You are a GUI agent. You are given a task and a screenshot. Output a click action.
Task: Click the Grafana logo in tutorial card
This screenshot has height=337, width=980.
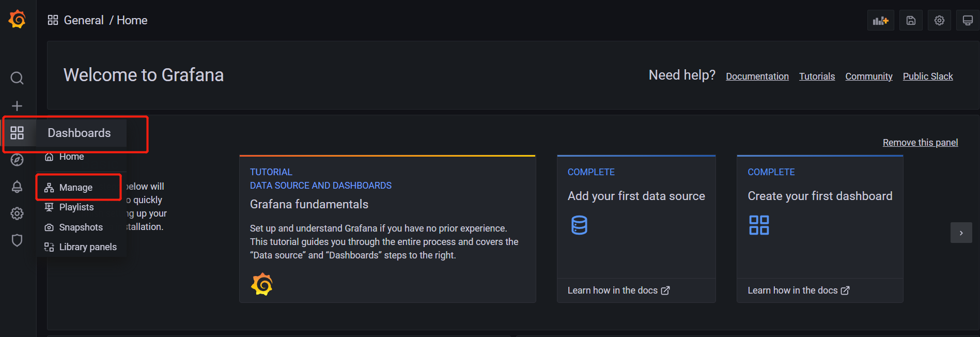[x=262, y=284]
